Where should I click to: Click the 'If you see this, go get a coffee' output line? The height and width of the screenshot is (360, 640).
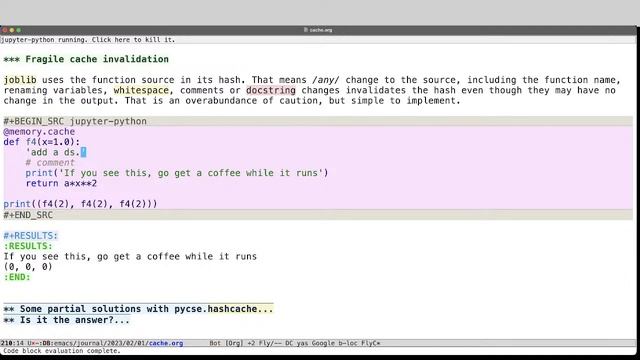(x=130, y=256)
